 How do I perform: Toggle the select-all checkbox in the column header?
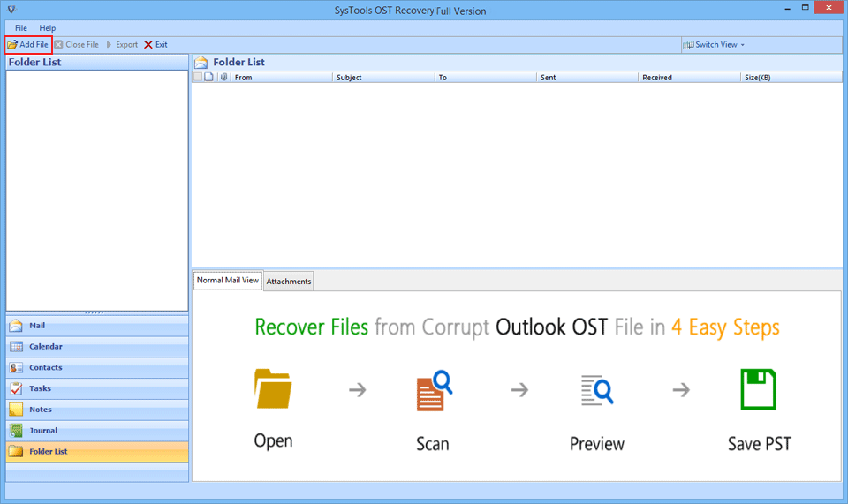coord(198,78)
